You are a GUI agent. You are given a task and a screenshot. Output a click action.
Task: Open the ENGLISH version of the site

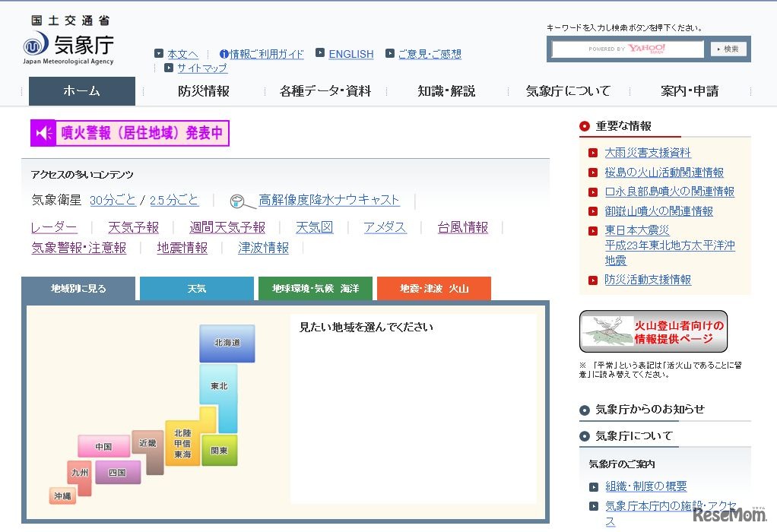[x=350, y=53]
